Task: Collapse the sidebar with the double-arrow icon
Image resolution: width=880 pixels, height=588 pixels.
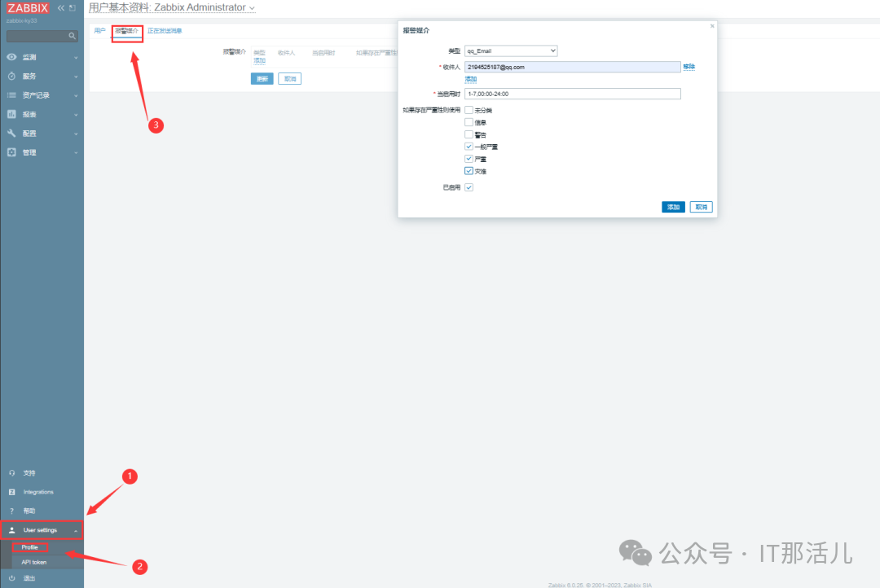Action: 61,8
